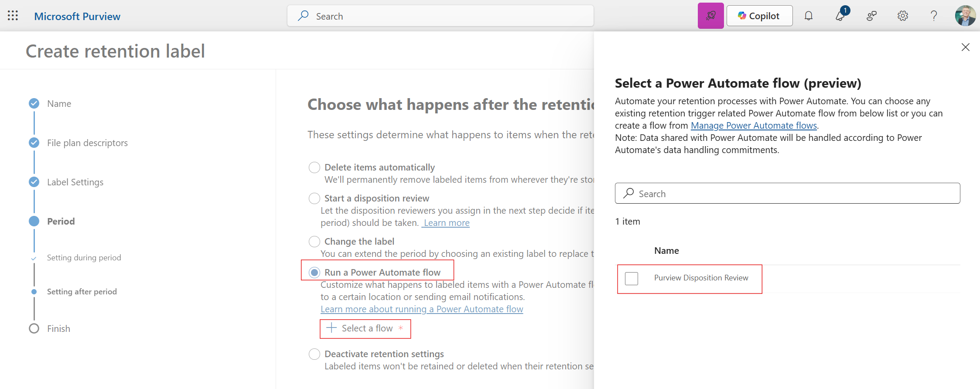Screen dimensions: 980x389
Task: Click the Select a flow button
Action: (365, 328)
